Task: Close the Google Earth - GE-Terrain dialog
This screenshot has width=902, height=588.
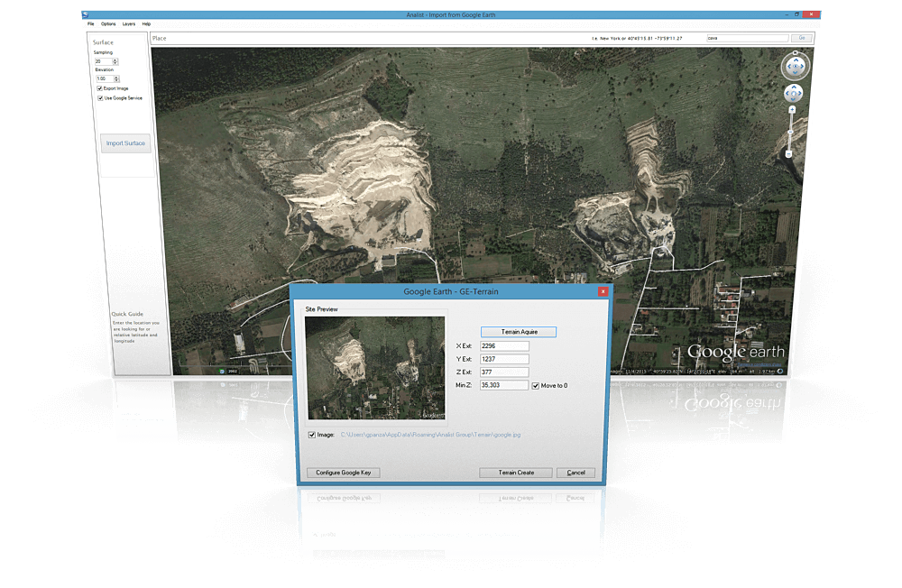Action: [x=603, y=291]
